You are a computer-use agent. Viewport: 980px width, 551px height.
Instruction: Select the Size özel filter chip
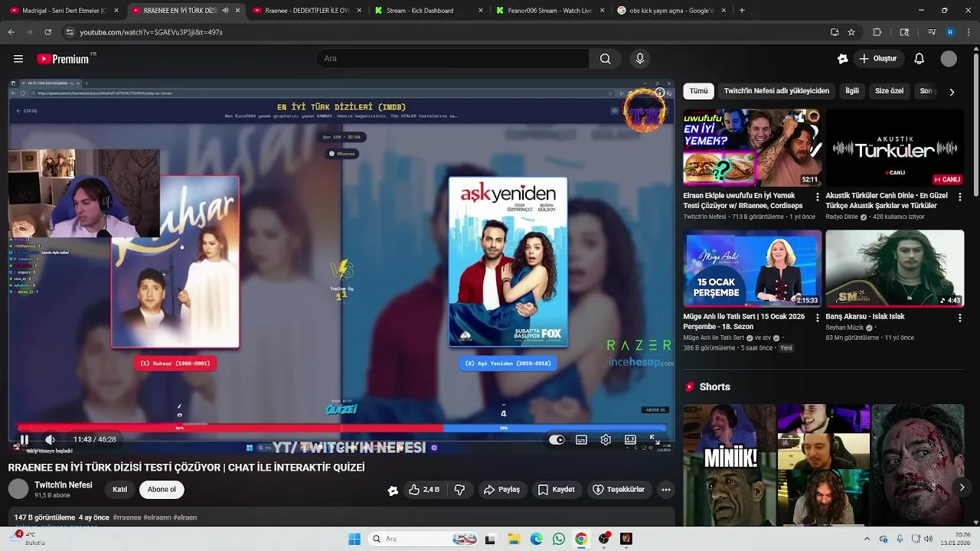click(x=889, y=91)
